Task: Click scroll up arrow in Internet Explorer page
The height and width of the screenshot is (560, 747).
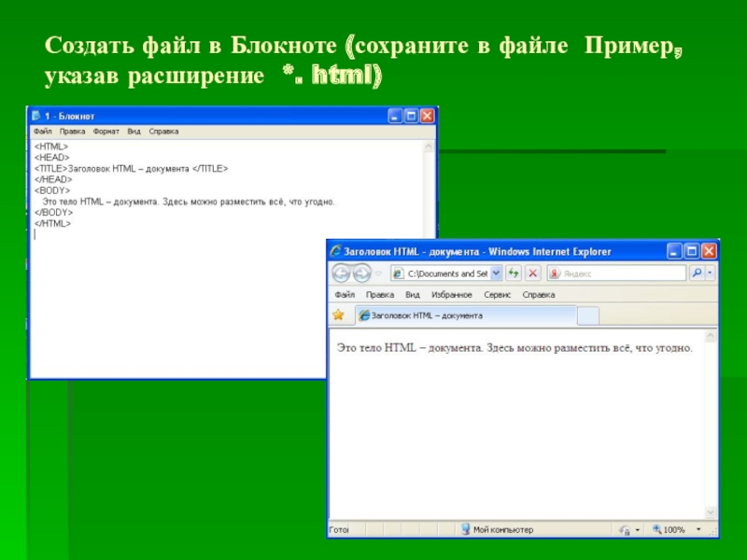Action: point(710,336)
